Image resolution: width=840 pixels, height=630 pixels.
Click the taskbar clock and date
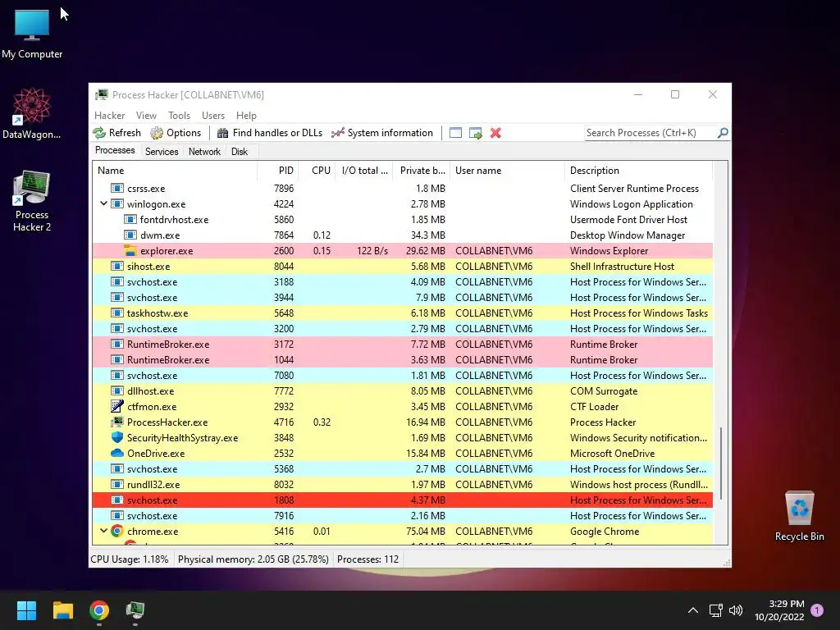click(779, 610)
